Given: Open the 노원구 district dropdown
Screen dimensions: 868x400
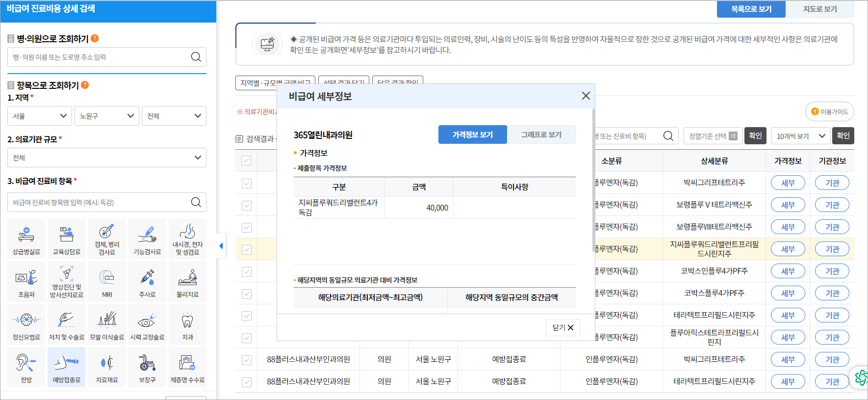Looking at the screenshot, I should [107, 116].
